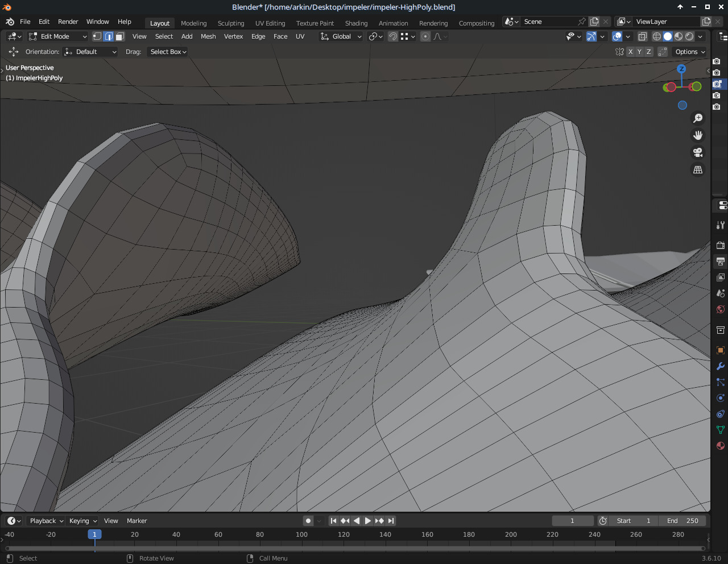This screenshot has width=728, height=564.
Task: Click the timeline Marker menu
Action: [x=137, y=521]
